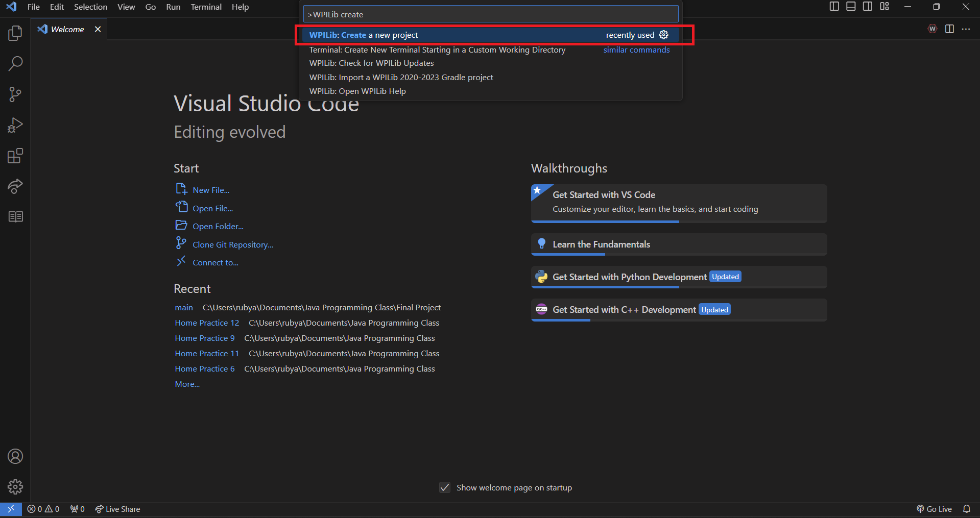Open the Go menu

pyautogui.click(x=151, y=7)
